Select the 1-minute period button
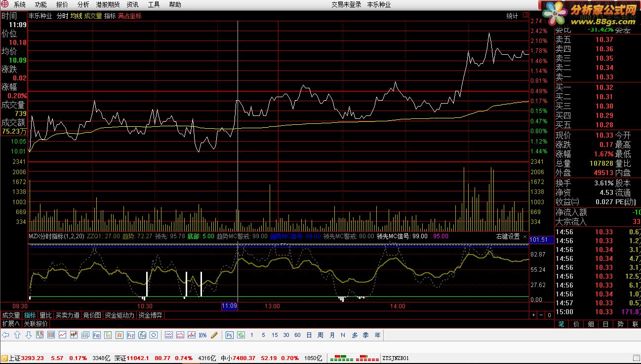The height and width of the screenshot is (364, 641). click(x=252, y=335)
